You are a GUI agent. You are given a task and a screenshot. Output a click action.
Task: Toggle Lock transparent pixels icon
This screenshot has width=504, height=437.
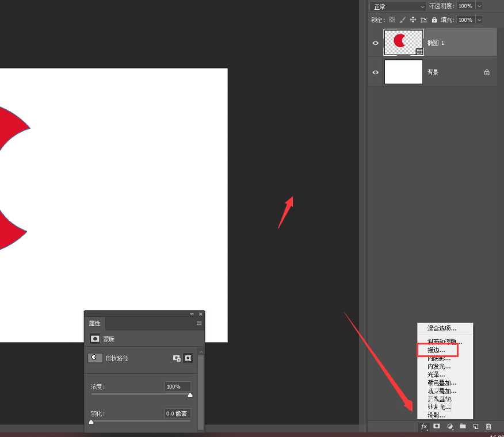click(391, 20)
